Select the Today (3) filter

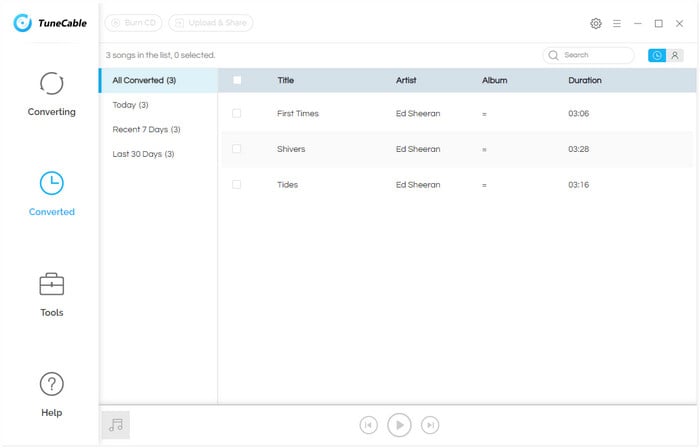point(130,105)
